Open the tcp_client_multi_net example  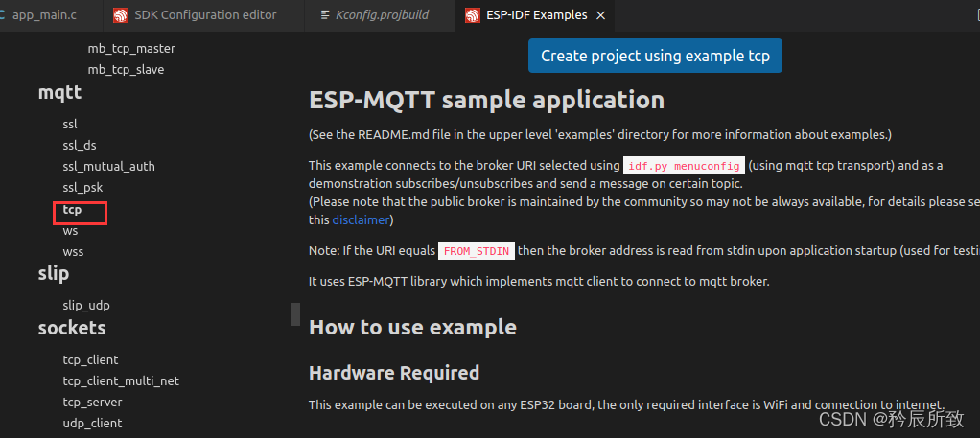[x=121, y=380]
